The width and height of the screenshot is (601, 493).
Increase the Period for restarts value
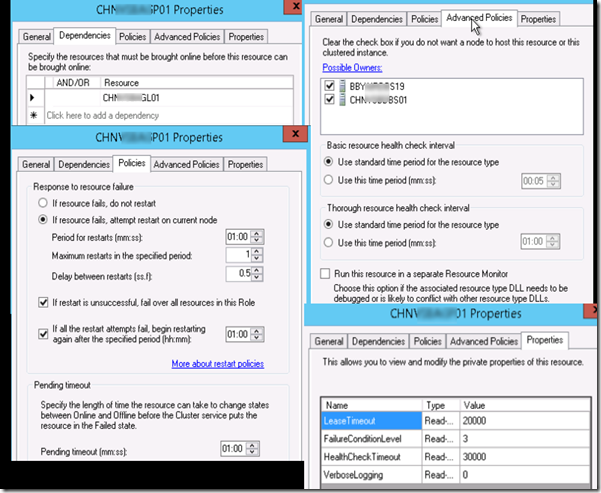(x=257, y=233)
